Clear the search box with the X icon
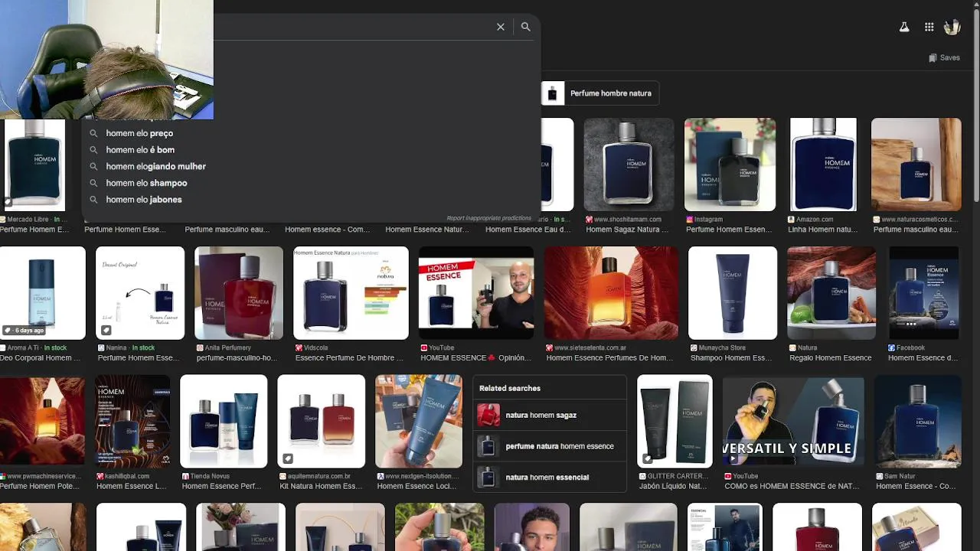 pyautogui.click(x=501, y=27)
